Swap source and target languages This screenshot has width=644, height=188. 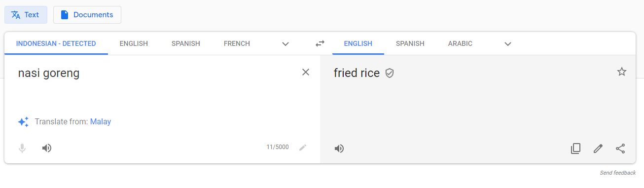click(320, 43)
